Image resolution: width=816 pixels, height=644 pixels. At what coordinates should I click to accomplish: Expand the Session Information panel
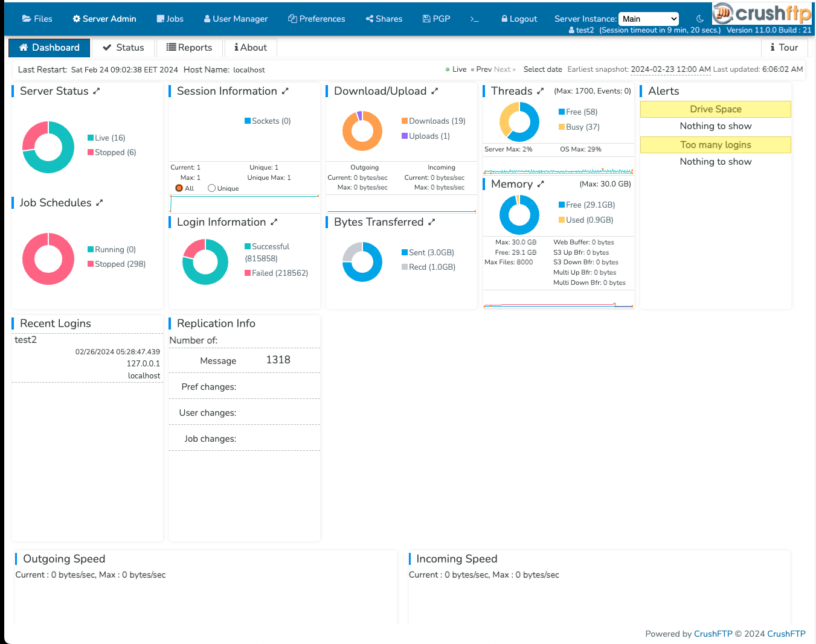pos(285,91)
